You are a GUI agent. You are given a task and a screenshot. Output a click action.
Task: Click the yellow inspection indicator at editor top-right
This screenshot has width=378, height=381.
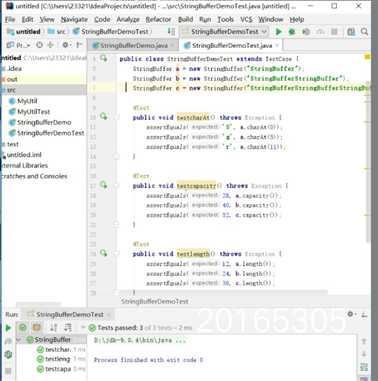pos(367,57)
